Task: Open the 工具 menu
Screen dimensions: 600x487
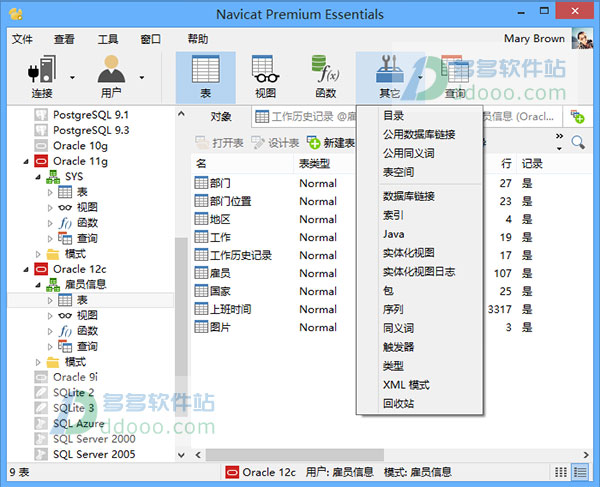Action: 108,39
